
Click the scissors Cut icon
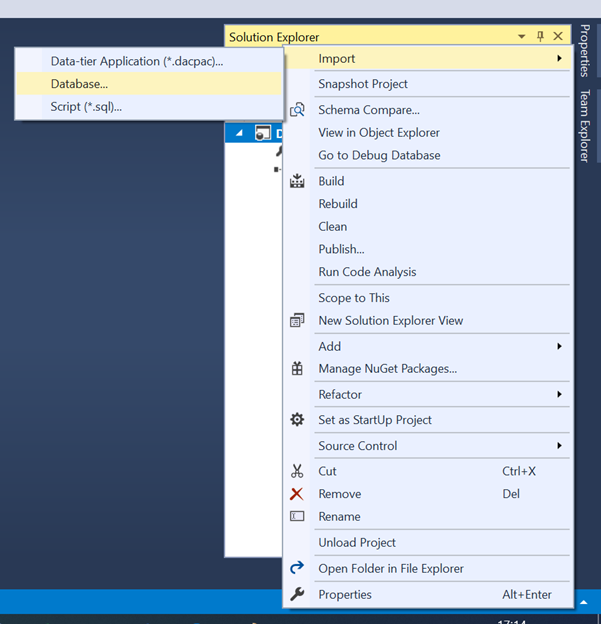pyautogui.click(x=297, y=471)
